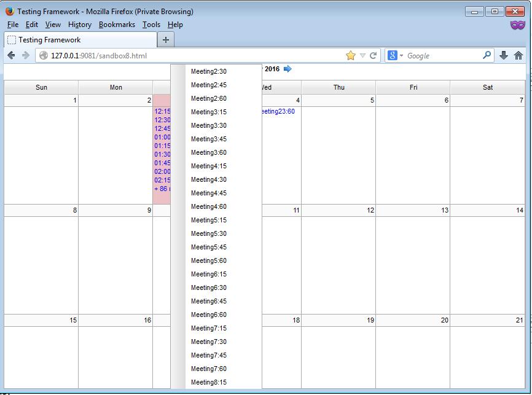This screenshot has height=395, width=532.
Task: Click the blue next-month arrow
Action: (x=288, y=69)
